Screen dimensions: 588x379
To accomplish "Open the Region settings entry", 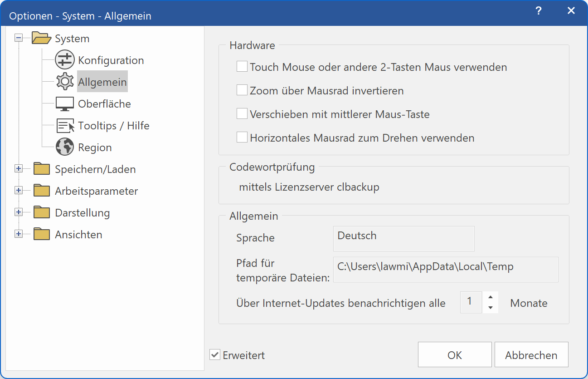I will (x=95, y=148).
